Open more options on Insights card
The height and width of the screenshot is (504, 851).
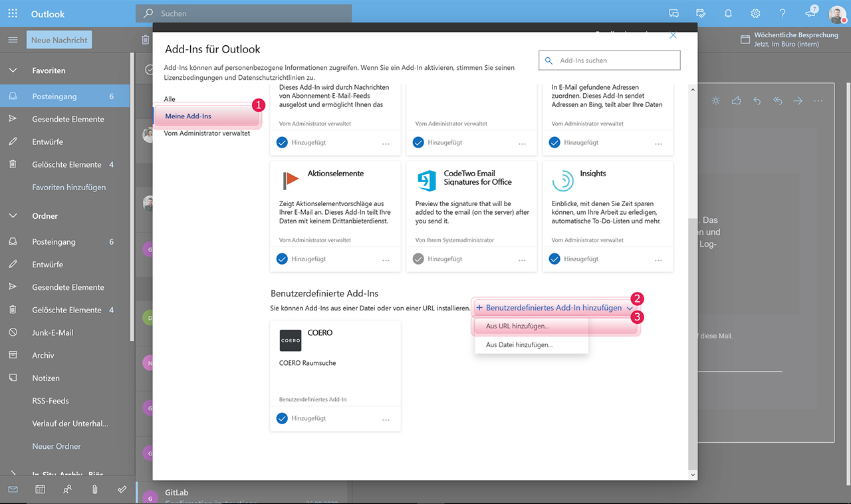click(658, 260)
